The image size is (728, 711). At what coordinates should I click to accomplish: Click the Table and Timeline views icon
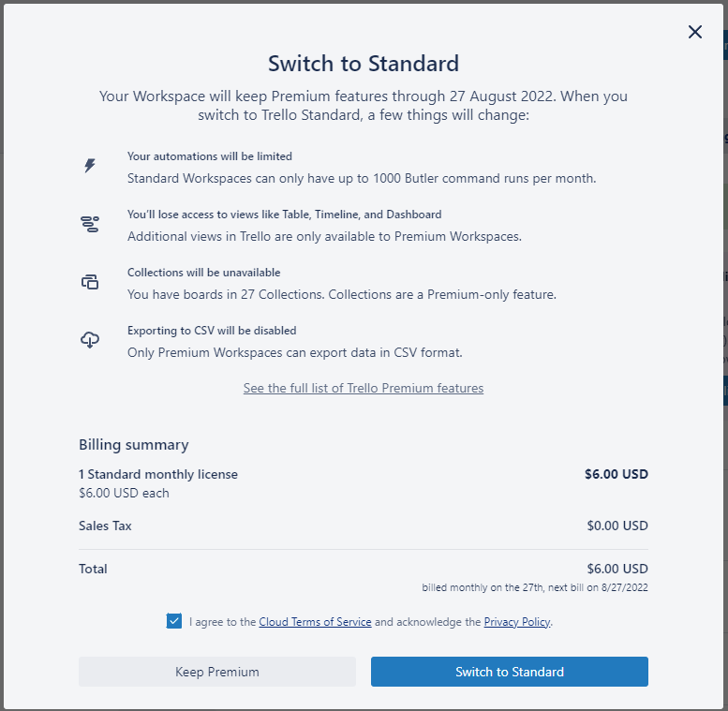click(x=90, y=224)
